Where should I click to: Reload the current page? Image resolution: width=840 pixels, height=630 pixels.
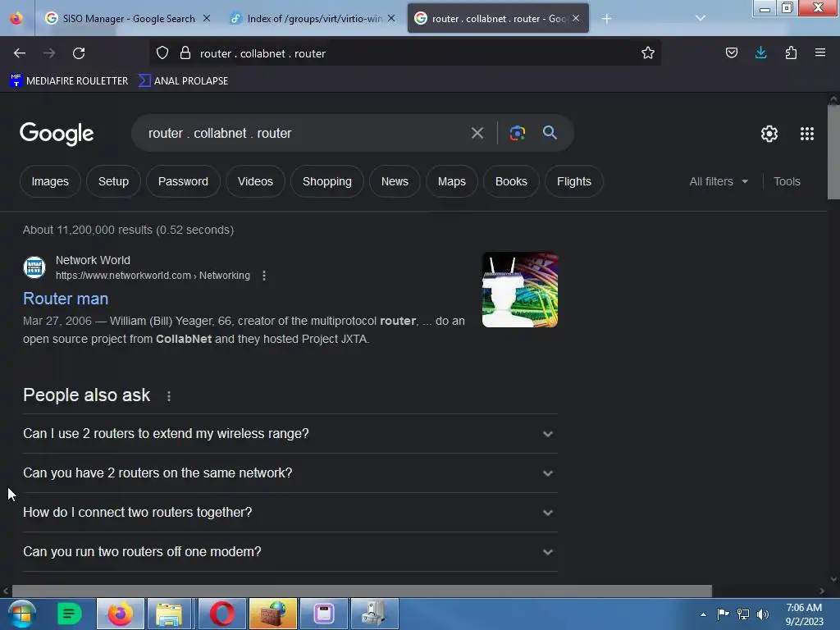[x=79, y=53]
